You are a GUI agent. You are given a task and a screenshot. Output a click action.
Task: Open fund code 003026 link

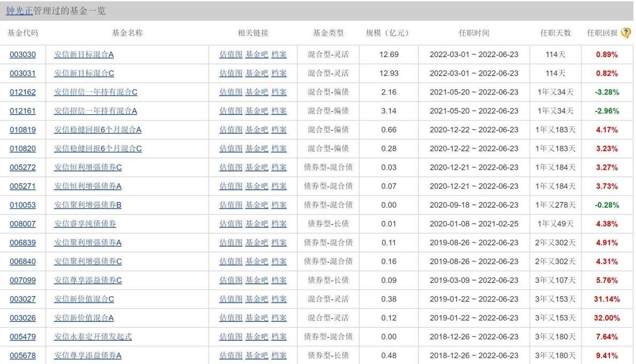pyautogui.click(x=22, y=318)
